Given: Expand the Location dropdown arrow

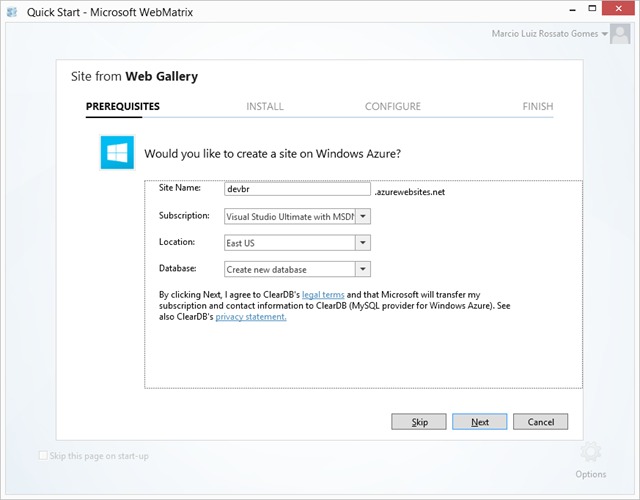Looking at the screenshot, I should (x=363, y=243).
